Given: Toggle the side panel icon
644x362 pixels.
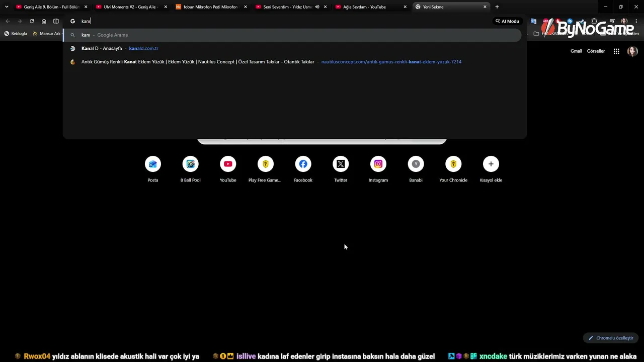Looking at the screenshot, I should pos(56,21).
